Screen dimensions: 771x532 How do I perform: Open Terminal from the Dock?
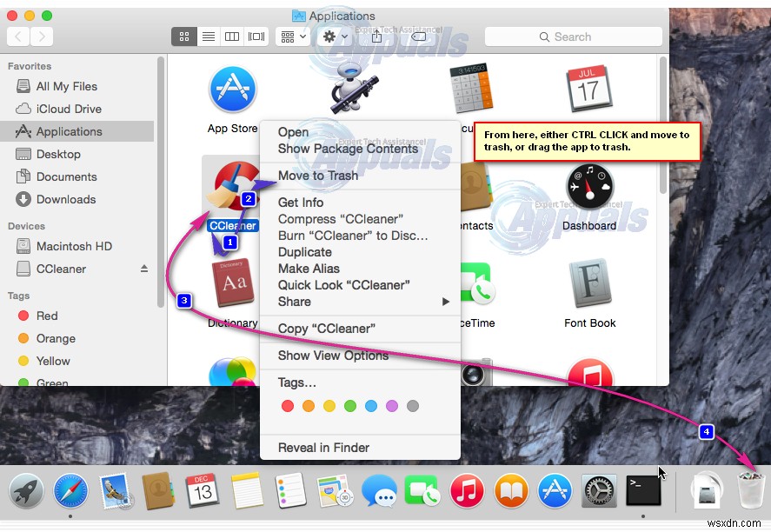643,491
